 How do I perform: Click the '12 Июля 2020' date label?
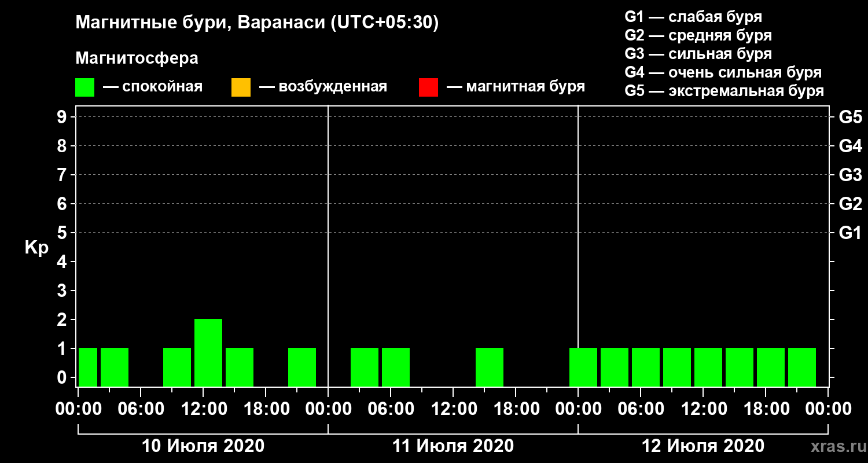click(703, 446)
